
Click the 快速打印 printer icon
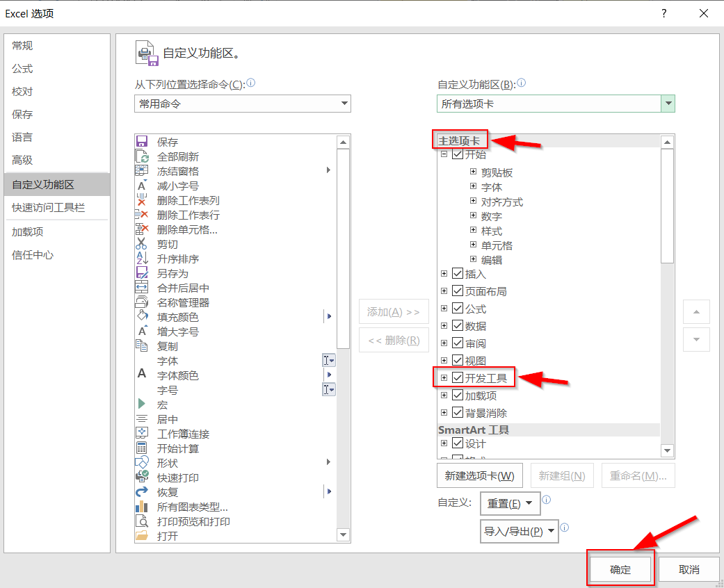coord(142,477)
